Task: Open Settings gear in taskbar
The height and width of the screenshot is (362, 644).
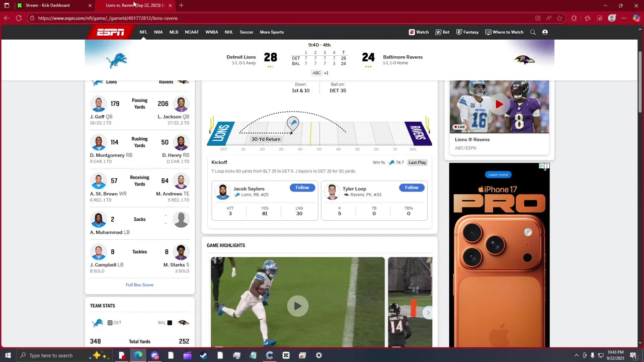Action: pos(319,355)
